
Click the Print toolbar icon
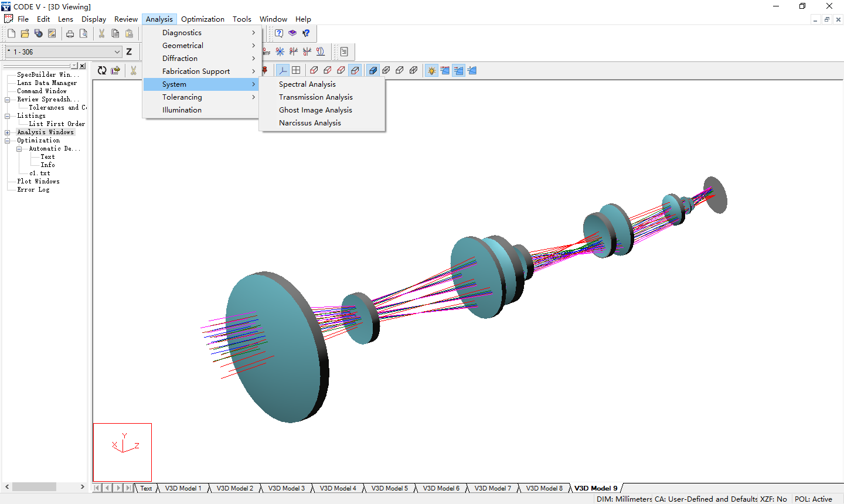click(70, 33)
